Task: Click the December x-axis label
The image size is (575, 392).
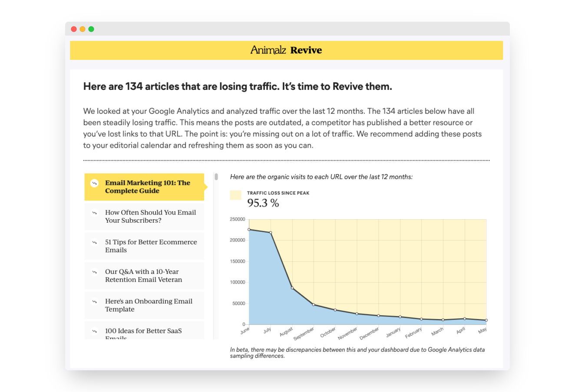Action: 369,333
